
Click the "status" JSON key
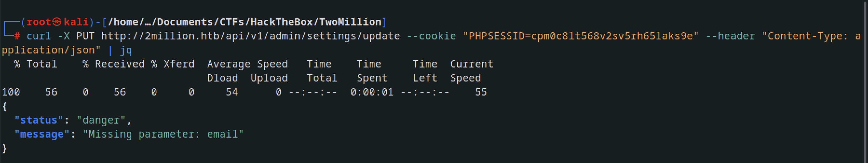pyautogui.click(x=39, y=120)
